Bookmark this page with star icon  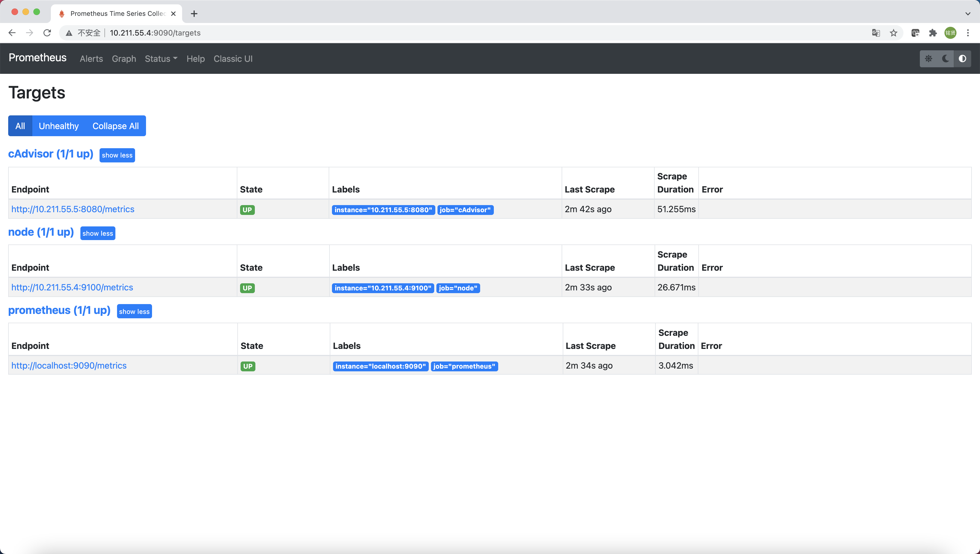pos(894,33)
